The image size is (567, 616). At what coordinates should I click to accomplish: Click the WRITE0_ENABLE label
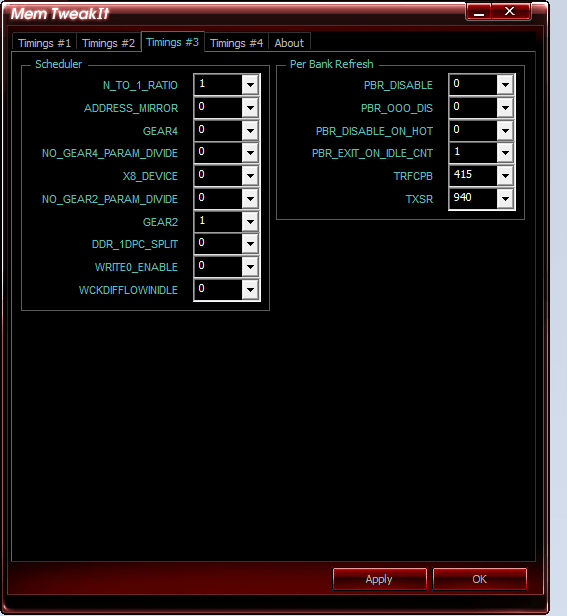click(136, 267)
